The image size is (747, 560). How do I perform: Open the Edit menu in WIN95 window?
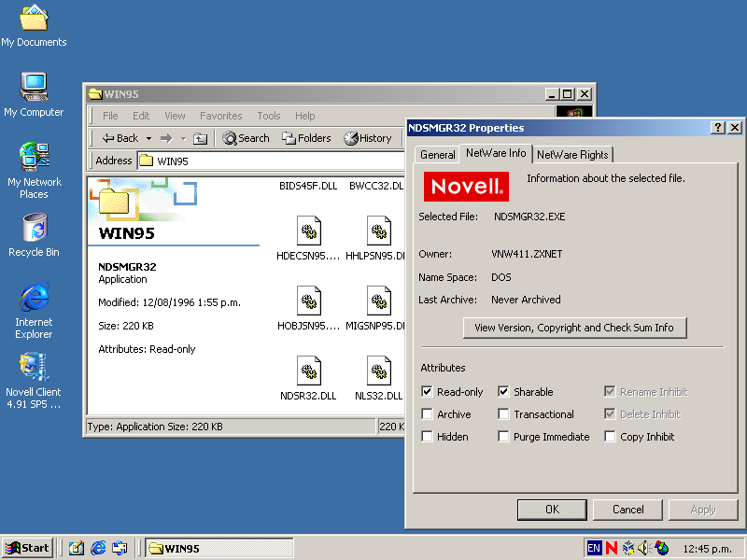(x=141, y=116)
